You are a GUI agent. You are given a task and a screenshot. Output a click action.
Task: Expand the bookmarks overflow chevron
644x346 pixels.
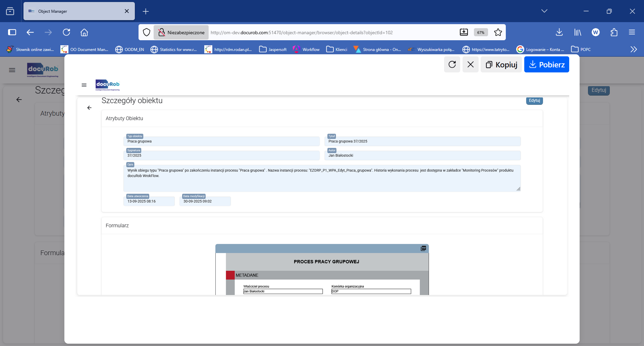tap(634, 49)
